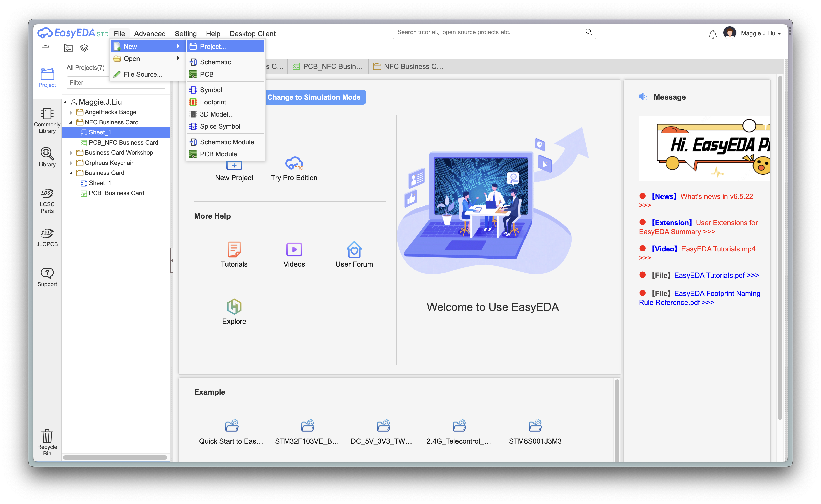Viewport: 821px width, 504px height.
Task: Expand the Orpheus Keychain folder
Action: (71, 163)
